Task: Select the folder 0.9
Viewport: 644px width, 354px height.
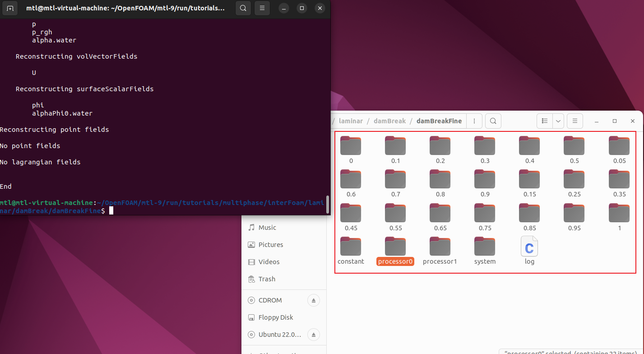Action: [485, 184]
